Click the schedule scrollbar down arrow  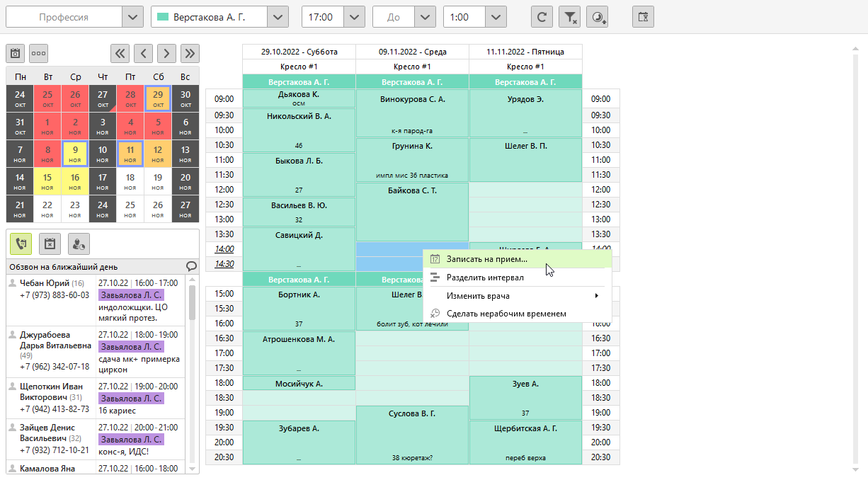coord(857,469)
